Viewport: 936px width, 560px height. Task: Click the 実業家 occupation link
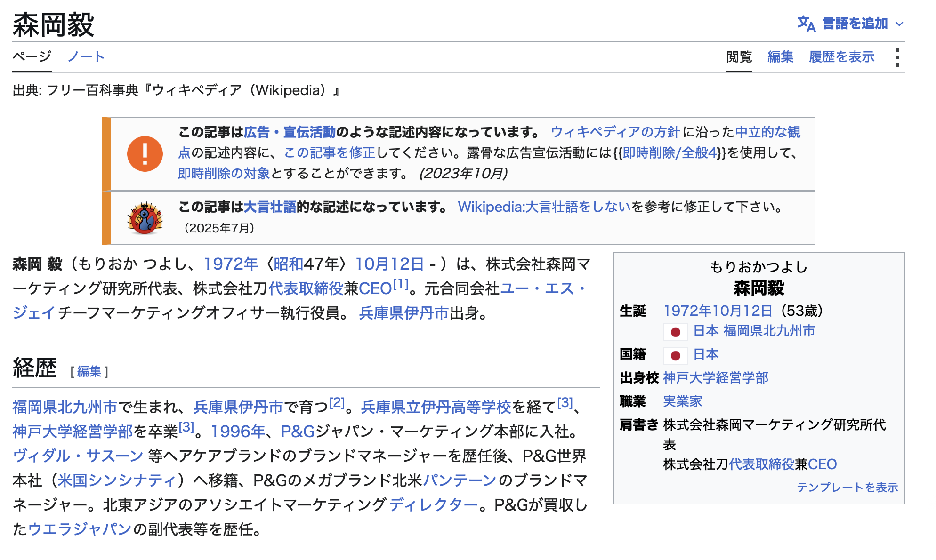point(683,401)
